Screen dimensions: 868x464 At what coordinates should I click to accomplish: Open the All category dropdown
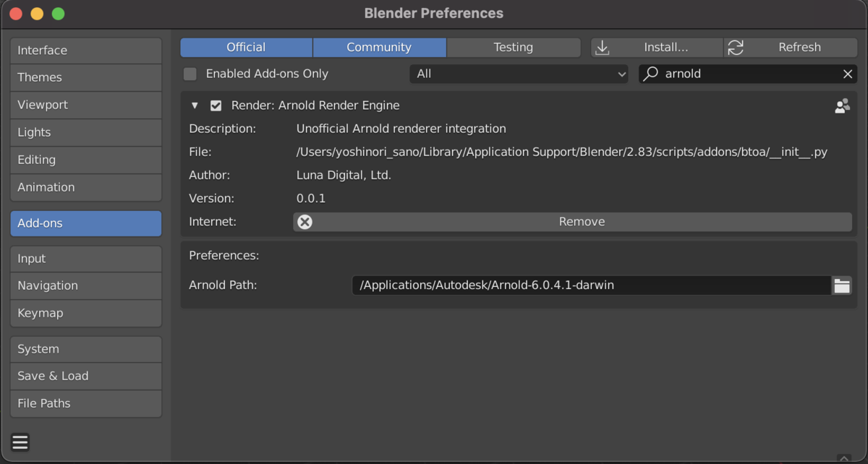(x=519, y=74)
